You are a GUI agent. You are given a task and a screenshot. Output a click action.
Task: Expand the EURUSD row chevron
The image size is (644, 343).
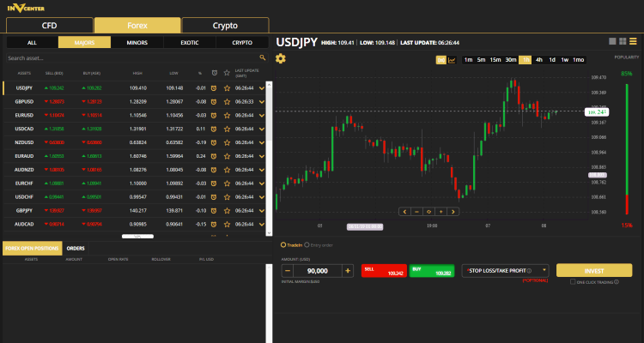[x=262, y=115]
